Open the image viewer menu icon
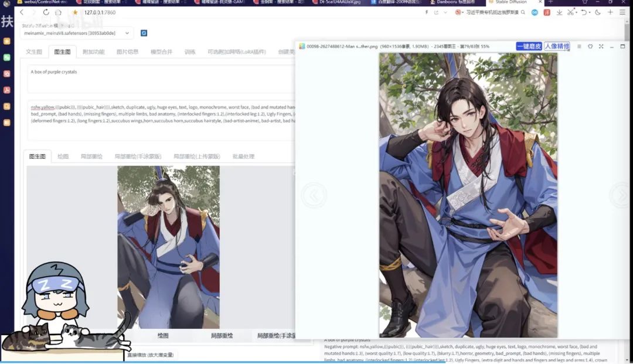Image resolution: width=633 pixels, height=364 pixels. pyautogui.click(x=579, y=46)
